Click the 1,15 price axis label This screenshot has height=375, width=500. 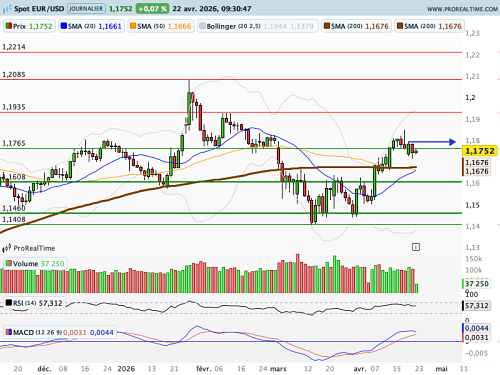tap(472, 205)
